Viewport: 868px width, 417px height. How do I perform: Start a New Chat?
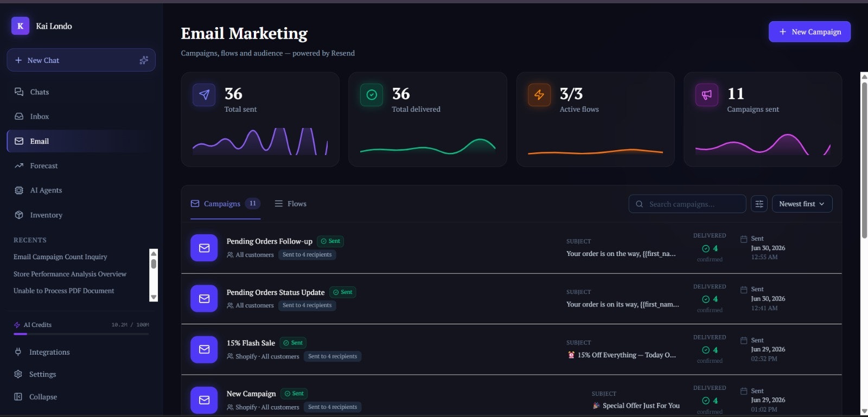pos(81,60)
